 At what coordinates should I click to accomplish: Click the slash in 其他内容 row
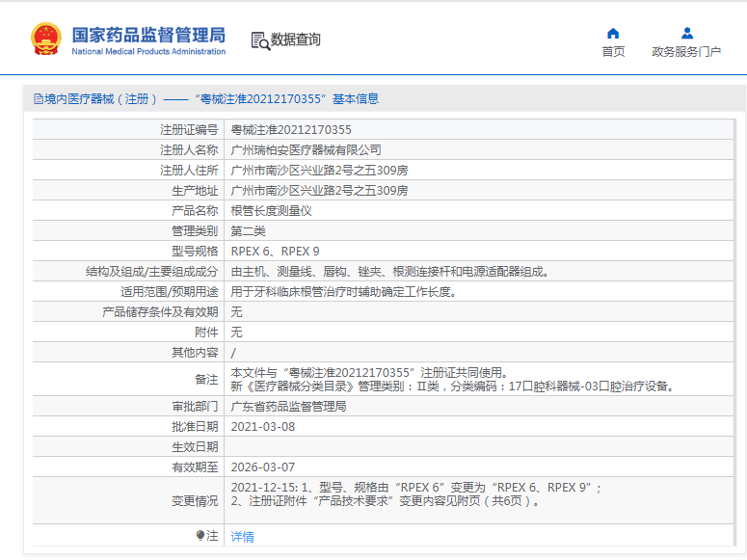click(233, 353)
